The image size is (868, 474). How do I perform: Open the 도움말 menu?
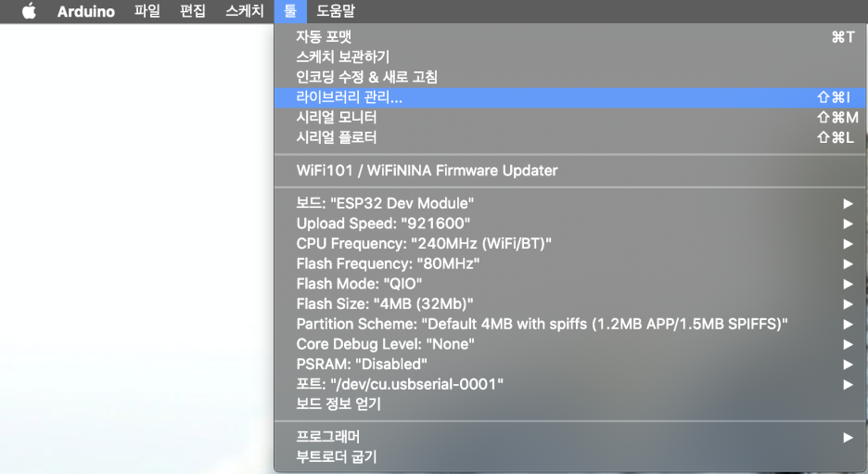click(x=336, y=11)
